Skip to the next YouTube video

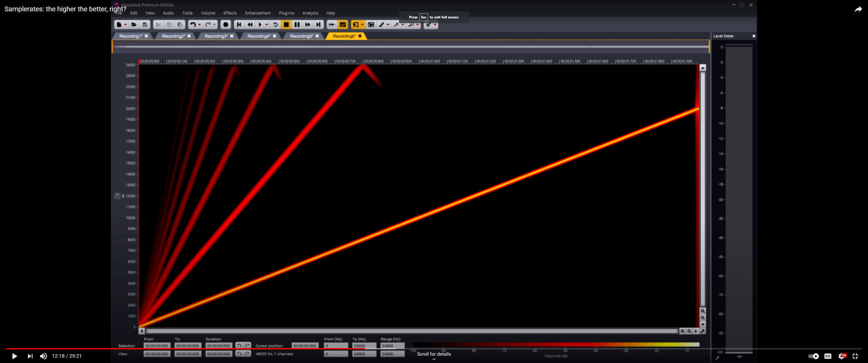click(30, 356)
